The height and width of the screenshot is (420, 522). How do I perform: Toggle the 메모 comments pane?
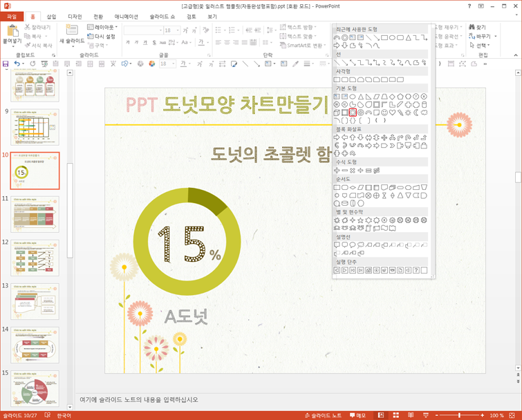coord(357,415)
